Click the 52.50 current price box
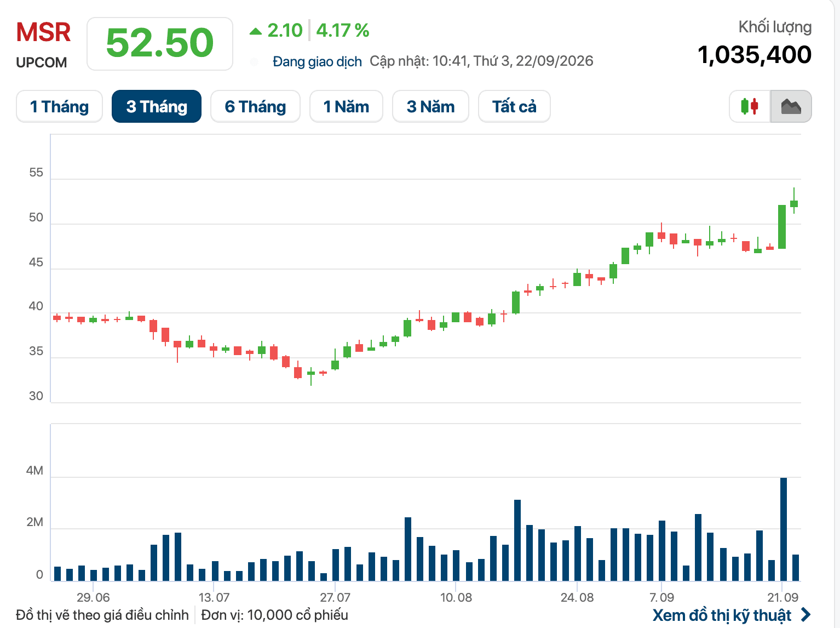 tap(160, 44)
